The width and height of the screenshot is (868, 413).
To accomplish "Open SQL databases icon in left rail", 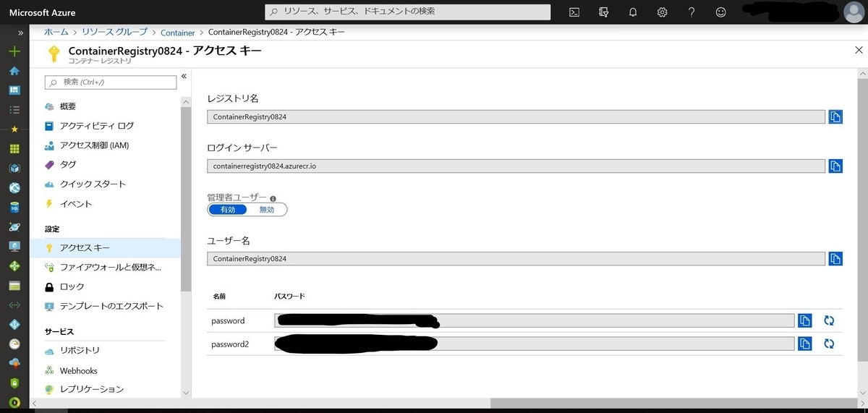I will [x=14, y=207].
